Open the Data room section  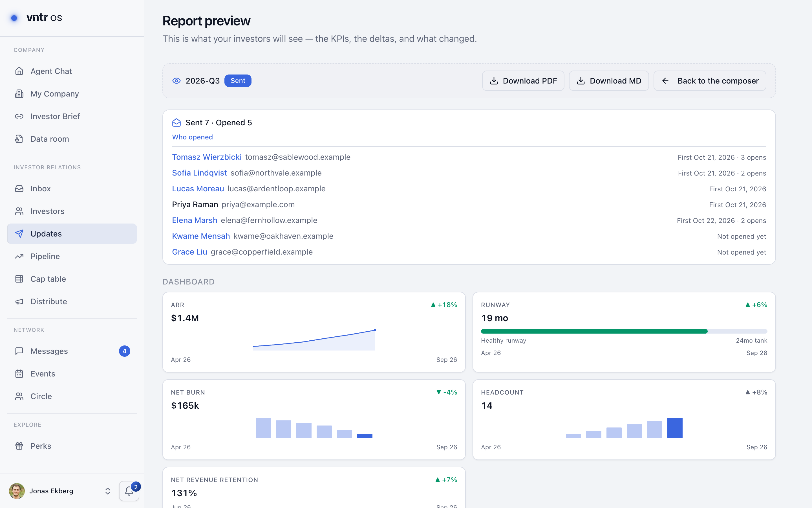[x=72, y=139]
